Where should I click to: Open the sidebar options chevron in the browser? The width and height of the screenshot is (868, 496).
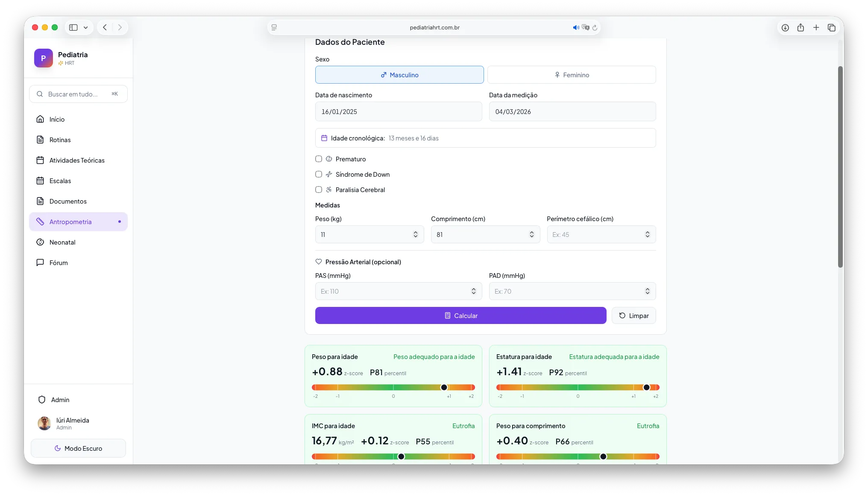point(85,27)
